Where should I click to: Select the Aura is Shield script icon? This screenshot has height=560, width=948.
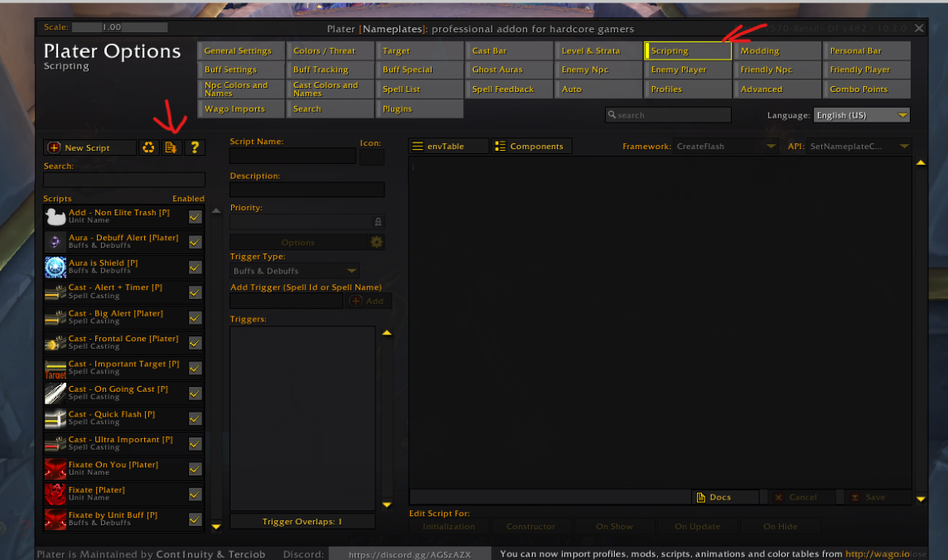click(56, 267)
